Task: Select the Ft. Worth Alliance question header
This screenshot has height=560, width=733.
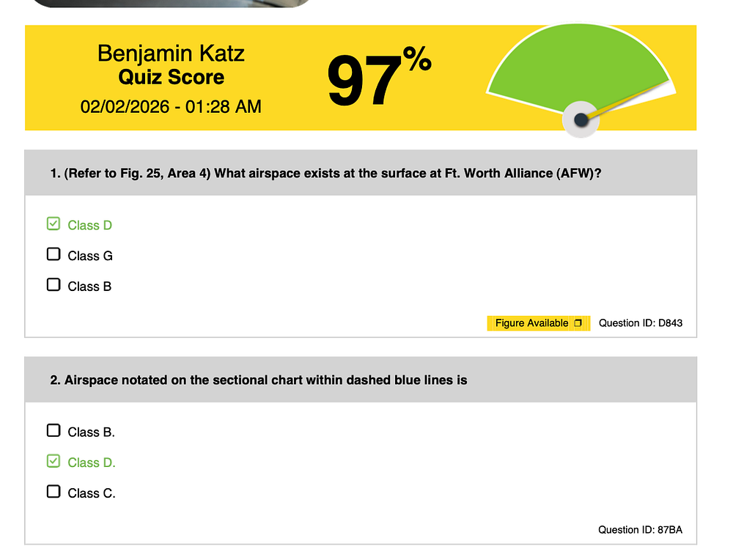Action: point(326,174)
